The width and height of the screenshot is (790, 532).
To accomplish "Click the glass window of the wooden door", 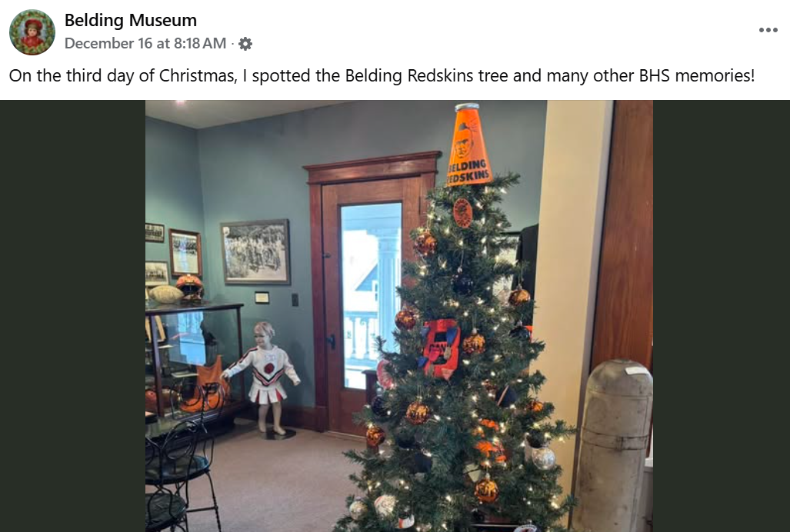I will [x=372, y=295].
